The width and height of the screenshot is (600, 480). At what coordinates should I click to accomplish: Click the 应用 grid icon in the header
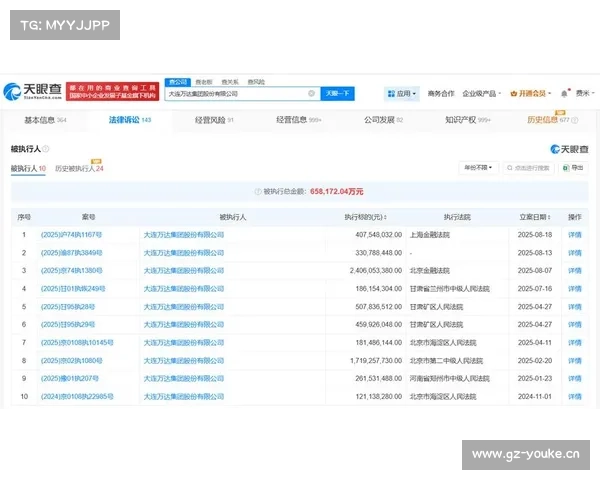[391, 93]
